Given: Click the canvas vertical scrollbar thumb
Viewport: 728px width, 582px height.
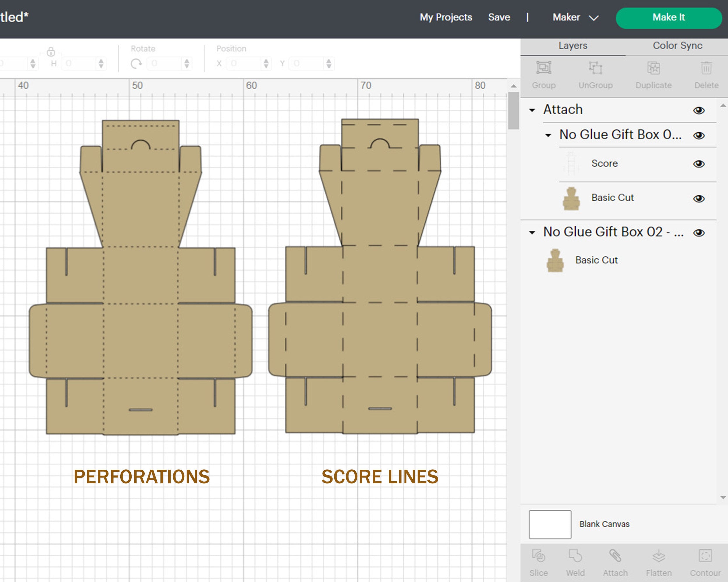Looking at the screenshot, I should 514,111.
